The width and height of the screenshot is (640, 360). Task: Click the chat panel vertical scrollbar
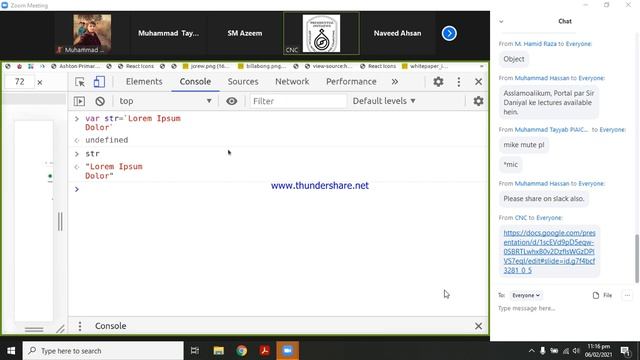(x=636, y=259)
